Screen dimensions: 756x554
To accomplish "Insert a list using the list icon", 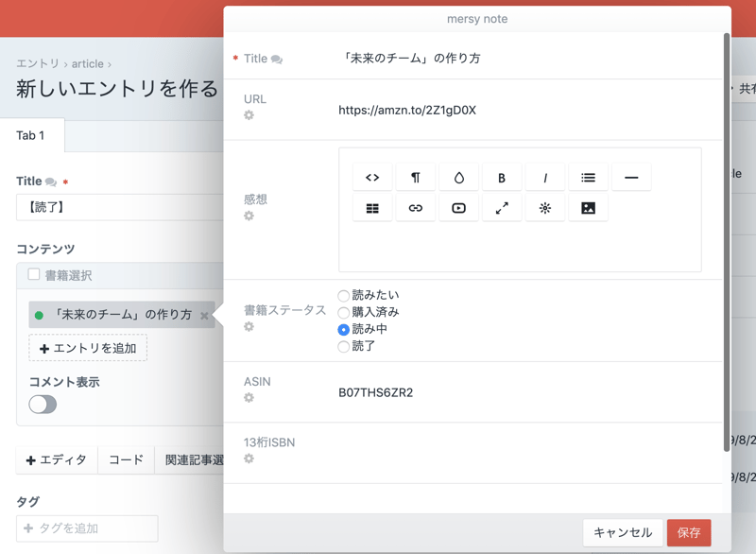I will coord(588,178).
